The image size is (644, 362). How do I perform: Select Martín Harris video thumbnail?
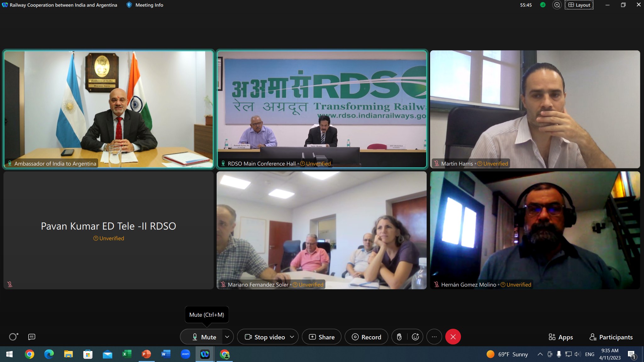pyautogui.click(x=535, y=109)
